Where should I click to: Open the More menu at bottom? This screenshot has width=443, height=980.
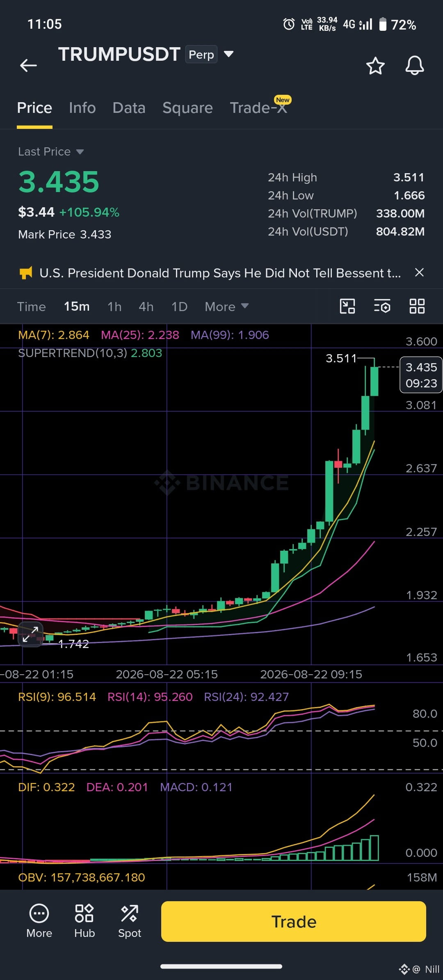click(39, 921)
